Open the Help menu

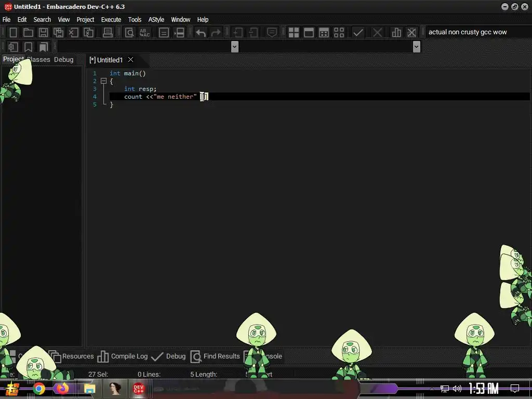tap(203, 19)
